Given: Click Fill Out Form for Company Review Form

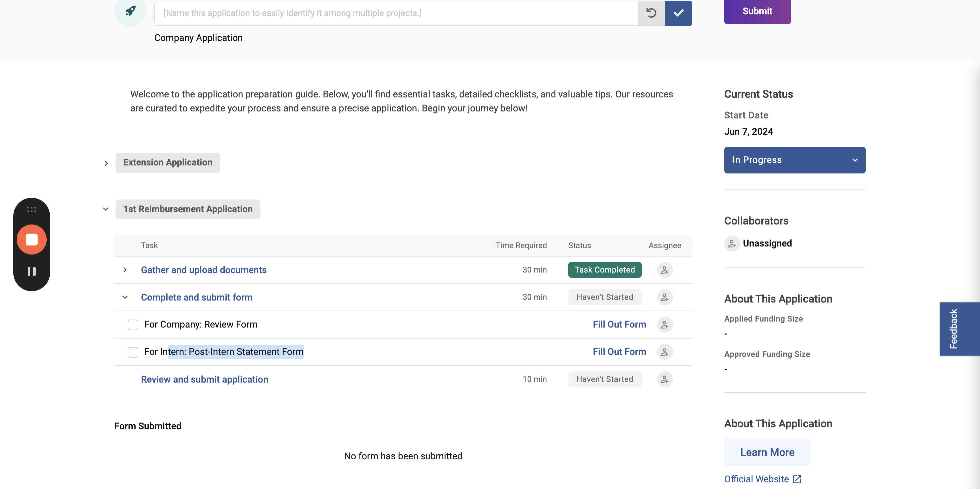Looking at the screenshot, I should [619, 325].
